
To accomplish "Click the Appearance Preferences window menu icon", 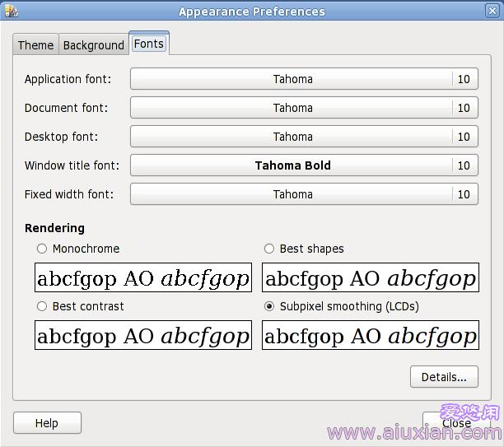I will tap(11, 11).
